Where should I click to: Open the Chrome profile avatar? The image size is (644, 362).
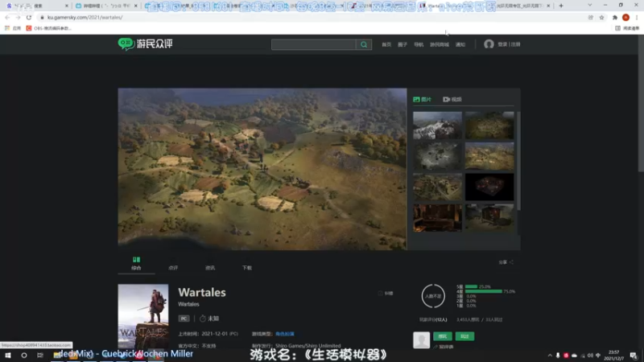(x=626, y=17)
